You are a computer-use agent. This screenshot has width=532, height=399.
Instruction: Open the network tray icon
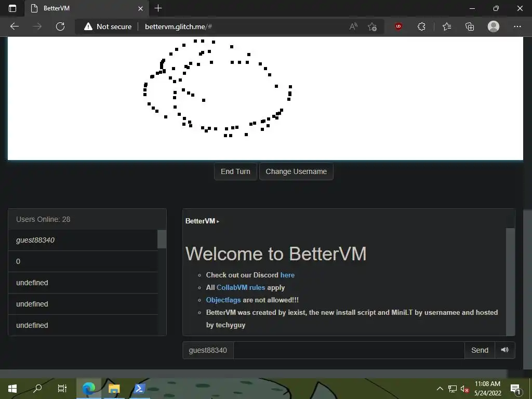(x=453, y=389)
